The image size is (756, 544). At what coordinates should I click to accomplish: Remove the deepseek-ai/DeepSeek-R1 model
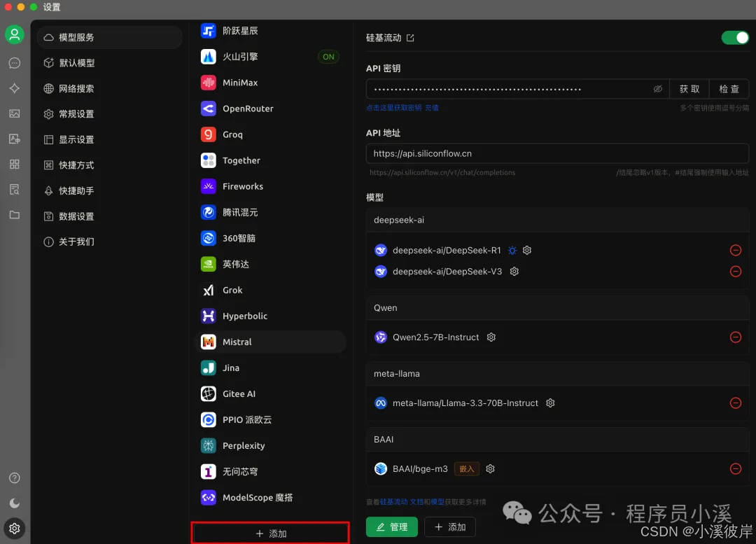point(735,251)
